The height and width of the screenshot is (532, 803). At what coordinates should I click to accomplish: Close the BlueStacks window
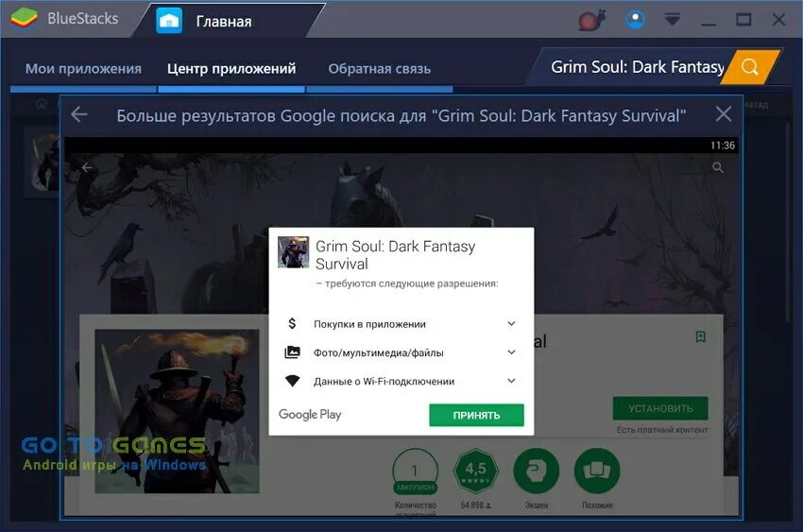[x=778, y=20]
